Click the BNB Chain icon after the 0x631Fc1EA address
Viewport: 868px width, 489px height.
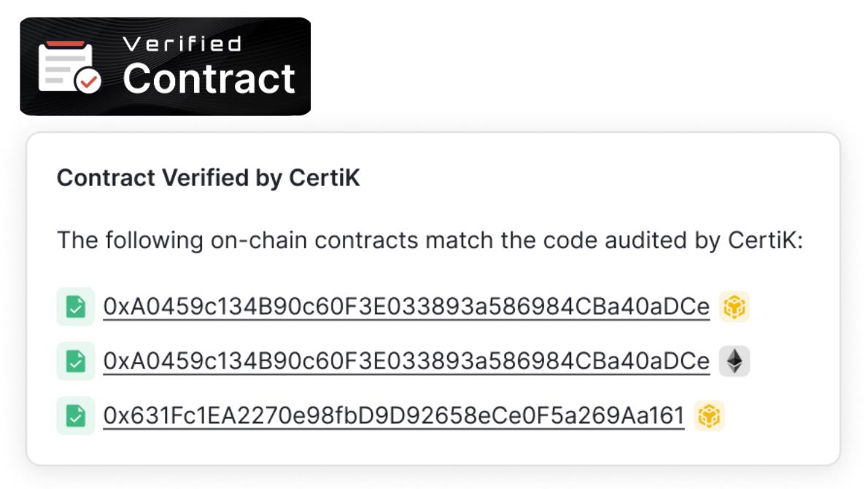[x=709, y=416]
